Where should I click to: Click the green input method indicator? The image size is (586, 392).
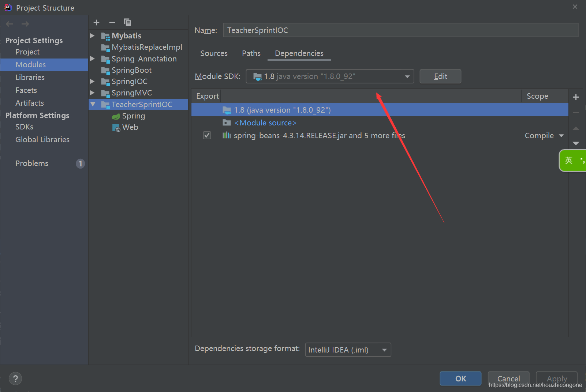(573, 160)
